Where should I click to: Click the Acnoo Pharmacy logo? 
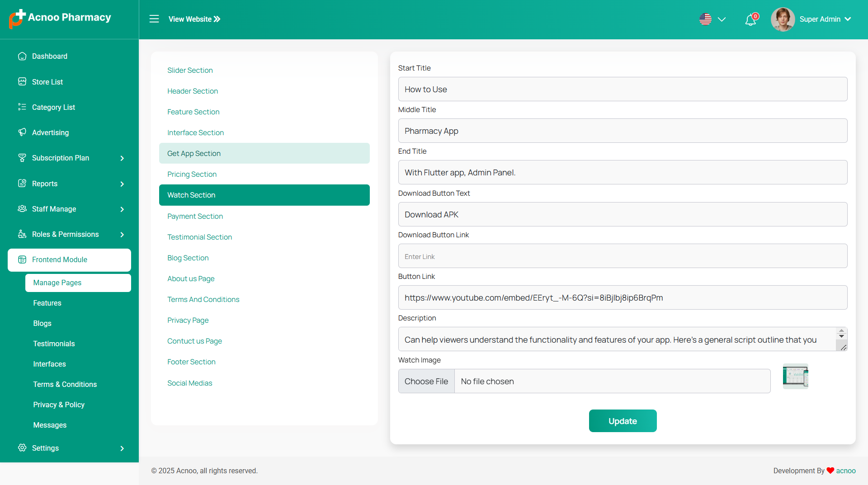point(60,18)
